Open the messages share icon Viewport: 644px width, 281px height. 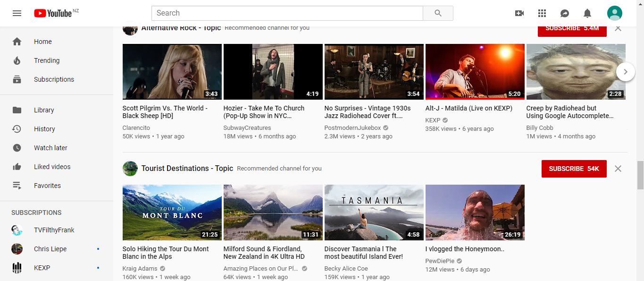[565, 13]
